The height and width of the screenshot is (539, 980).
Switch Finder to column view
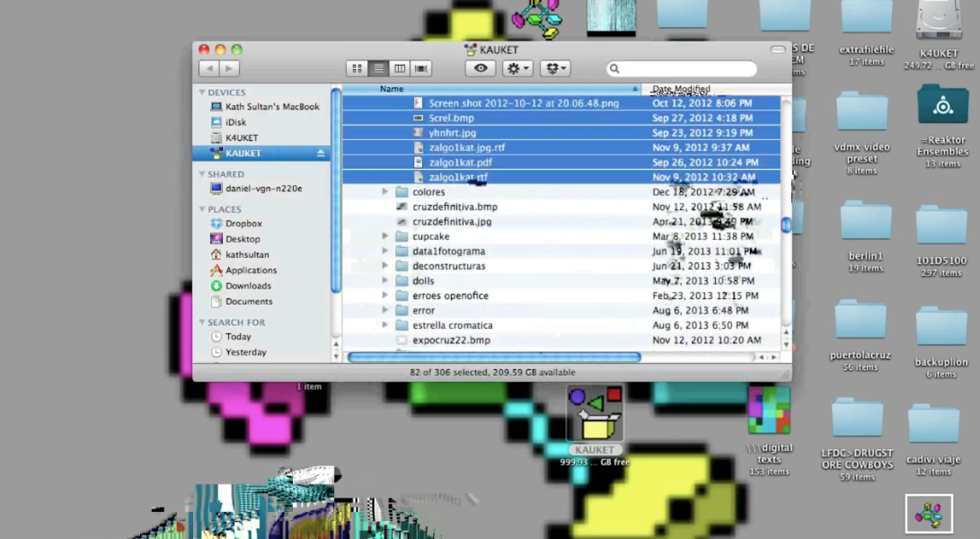(x=400, y=68)
